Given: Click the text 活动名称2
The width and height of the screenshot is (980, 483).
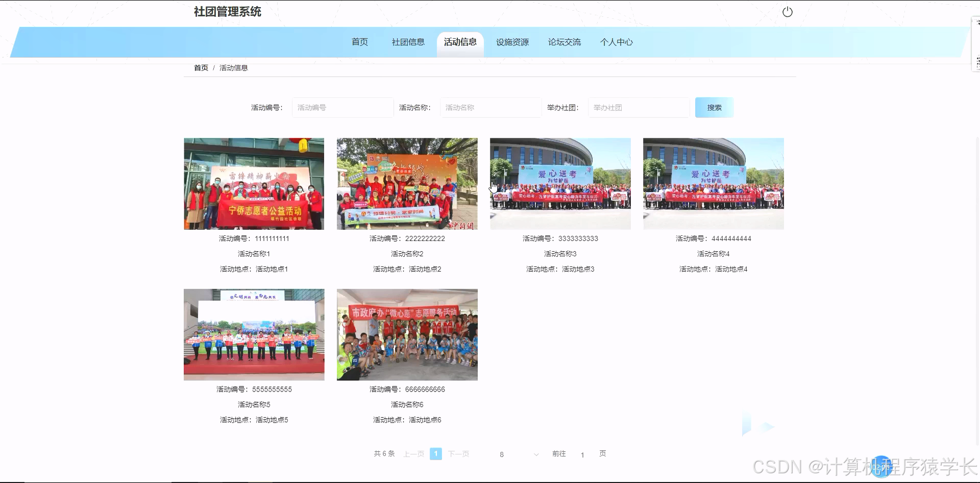Looking at the screenshot, I should click(407, 254).
